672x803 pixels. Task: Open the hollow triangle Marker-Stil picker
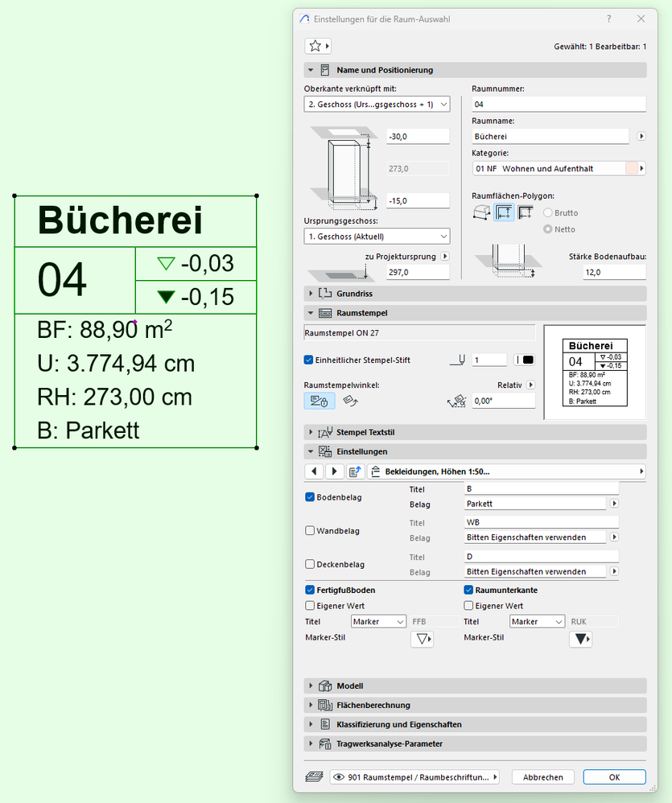tap(423, 639)
